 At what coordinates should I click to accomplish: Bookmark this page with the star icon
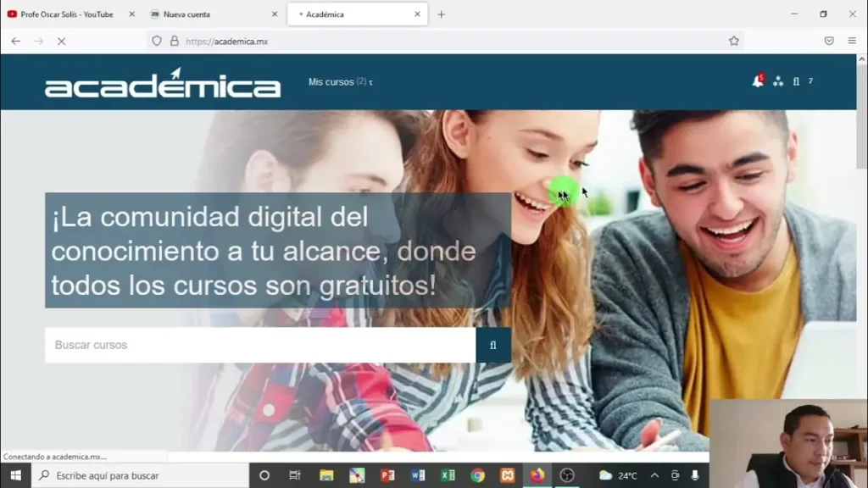coord(734,41)
